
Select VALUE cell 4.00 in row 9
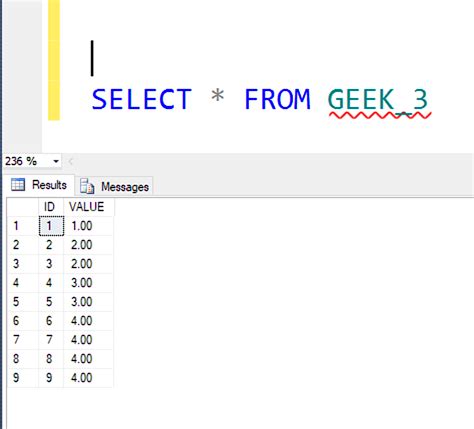point(88,378)
